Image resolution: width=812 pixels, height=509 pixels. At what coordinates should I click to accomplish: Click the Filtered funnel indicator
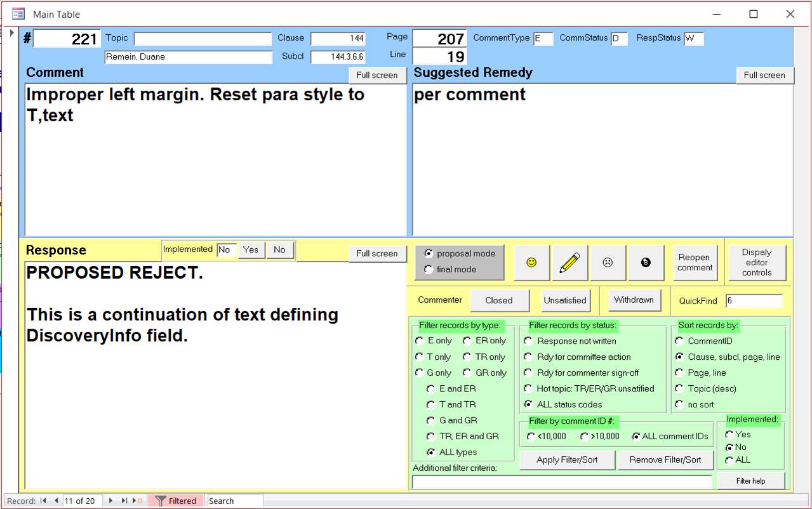click(x=176, y=501)
